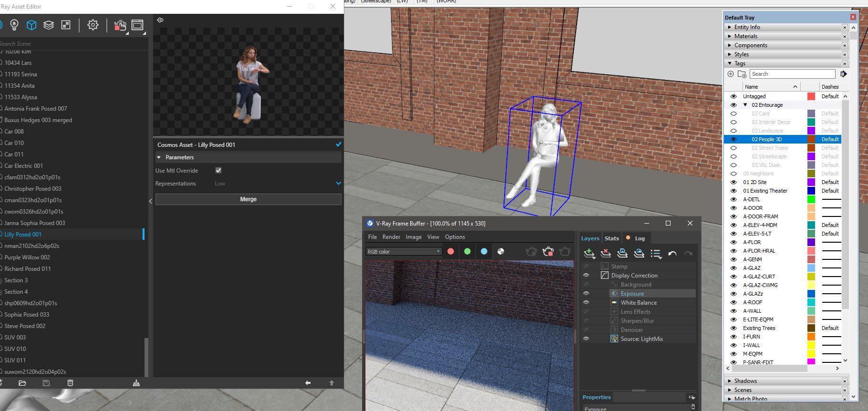
Task: Expand the Components panel
Action: coord(730,45)
